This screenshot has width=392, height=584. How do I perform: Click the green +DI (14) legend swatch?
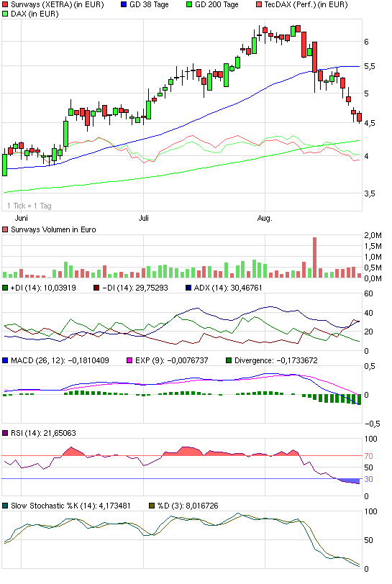point(5,288)
